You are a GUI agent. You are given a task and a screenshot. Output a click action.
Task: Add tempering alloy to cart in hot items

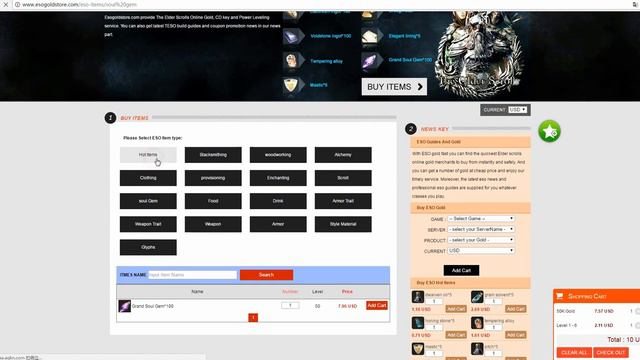pos(516,335)
